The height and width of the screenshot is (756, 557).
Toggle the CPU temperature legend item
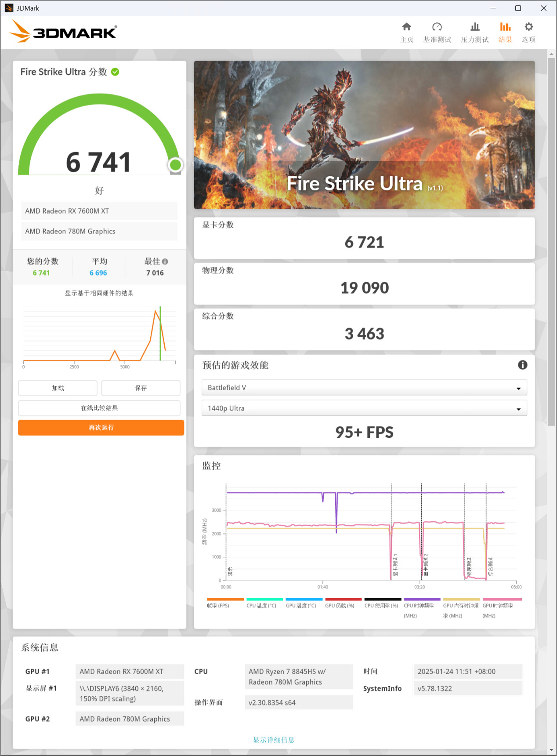click(261, 605)
